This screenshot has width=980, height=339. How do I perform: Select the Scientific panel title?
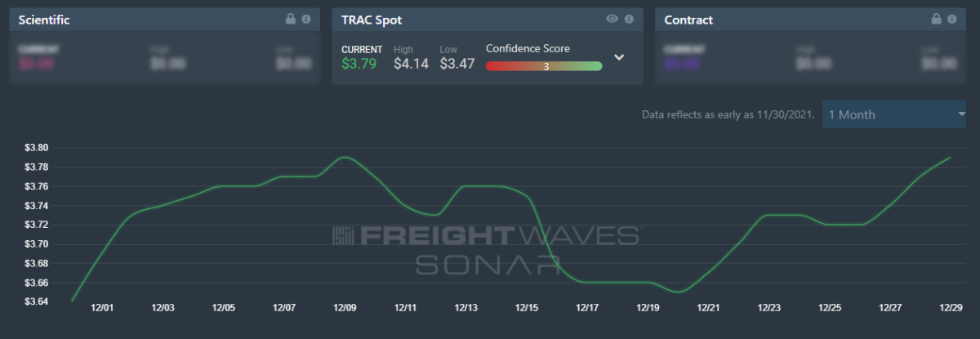(45, 20)
